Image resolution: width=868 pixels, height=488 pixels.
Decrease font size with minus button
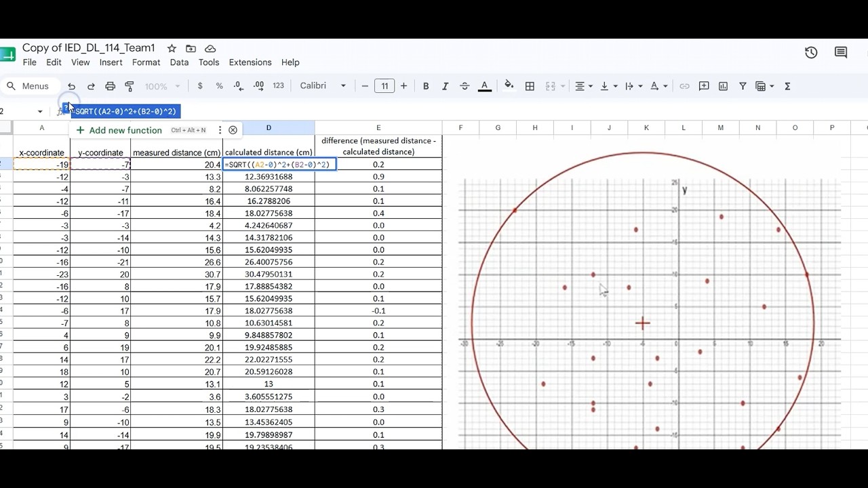365,86
